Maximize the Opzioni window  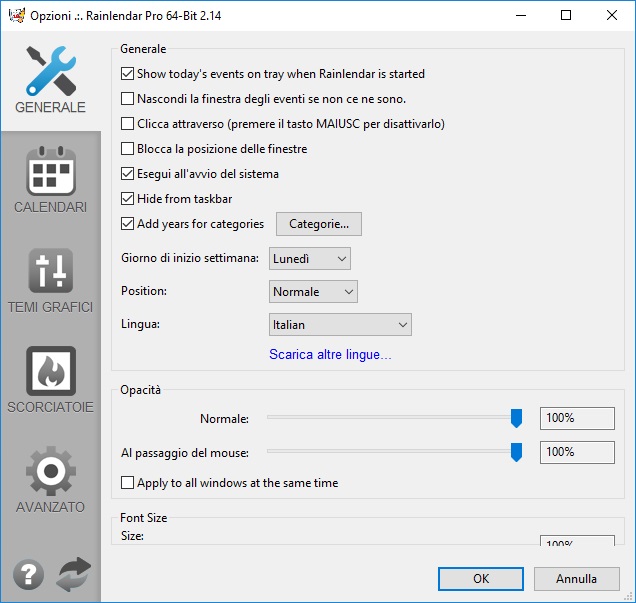click(x=566, y=15)
